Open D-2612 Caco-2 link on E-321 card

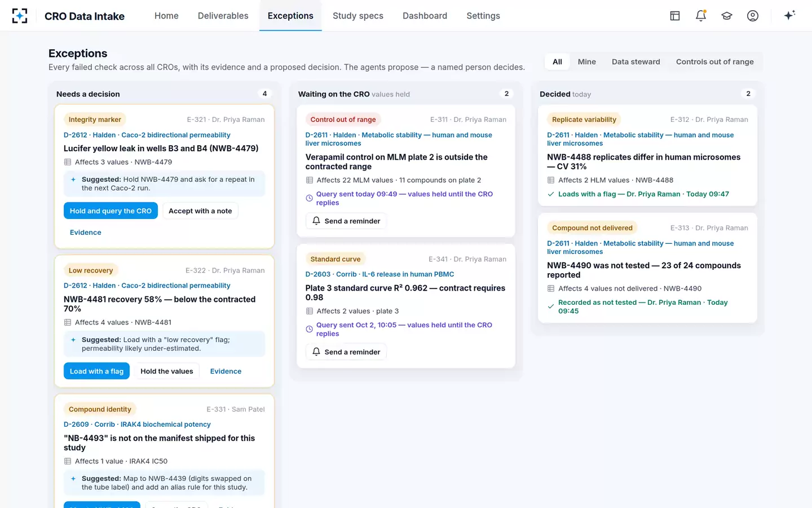point(147,135)
